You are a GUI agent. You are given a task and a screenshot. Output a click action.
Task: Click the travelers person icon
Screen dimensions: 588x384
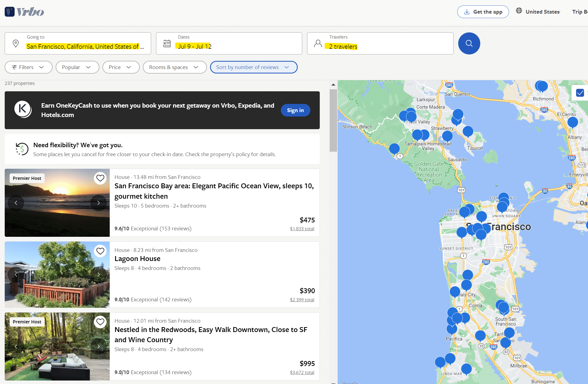click(x=318, y=44)
